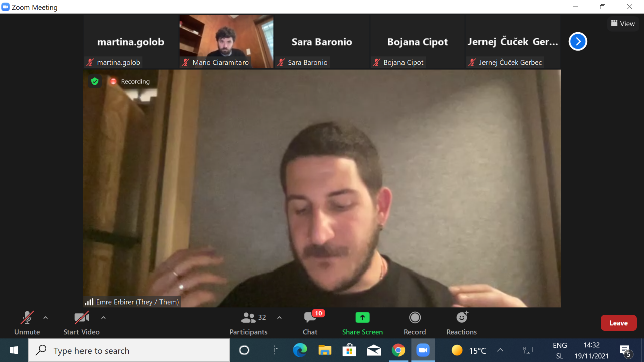Viewport: 644px width, 362px height.
Task: Open video options arrow next to Start Video
Action: coord(103,318)
